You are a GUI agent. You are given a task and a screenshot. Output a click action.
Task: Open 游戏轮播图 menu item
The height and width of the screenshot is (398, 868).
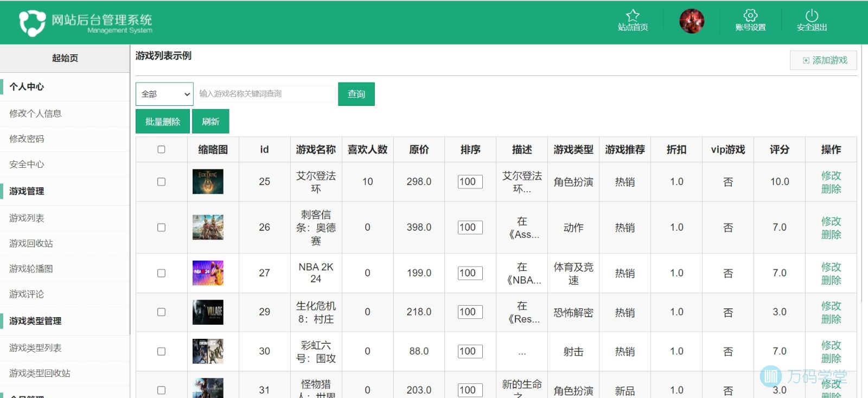(x=65, y=269)
